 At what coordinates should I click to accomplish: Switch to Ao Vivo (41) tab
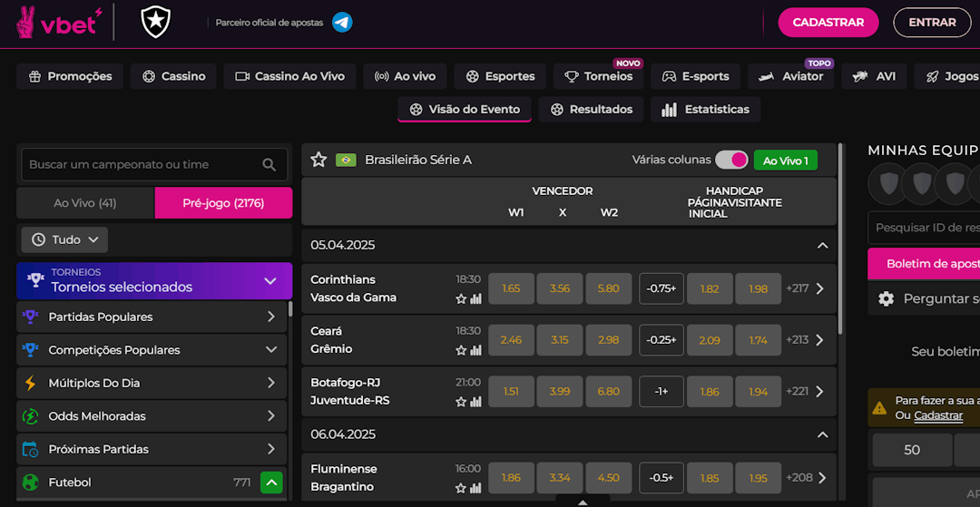click(x=85, y=203)
